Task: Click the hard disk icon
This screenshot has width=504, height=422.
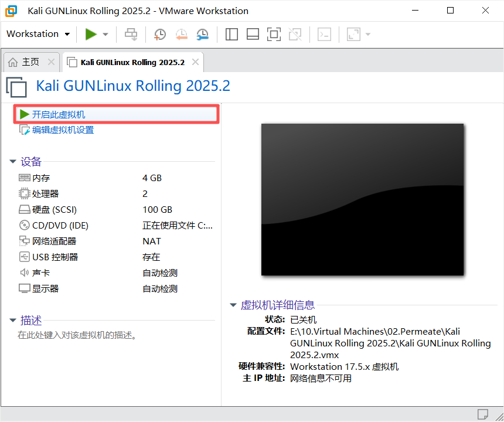Action: click(x=25, y=210)
